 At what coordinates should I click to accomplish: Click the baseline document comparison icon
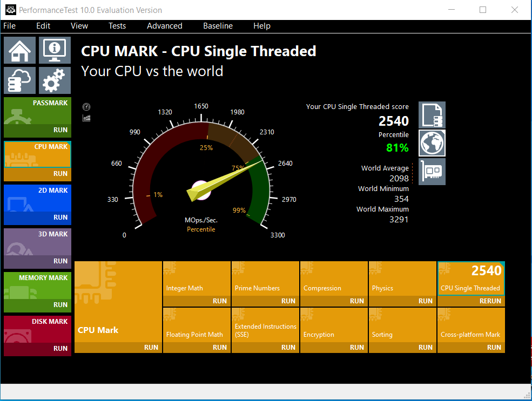pos(432,115)
